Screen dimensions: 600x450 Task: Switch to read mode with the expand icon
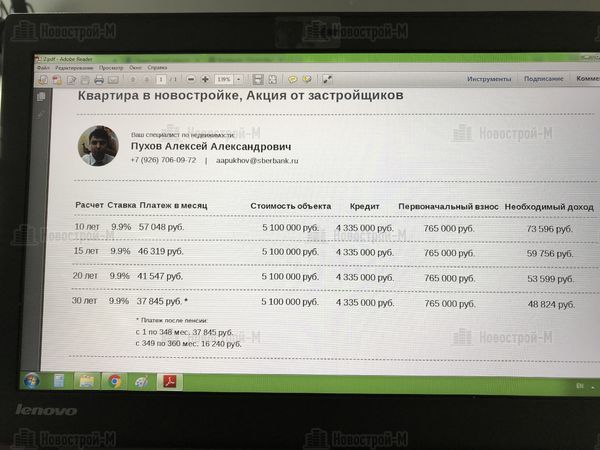327,79
